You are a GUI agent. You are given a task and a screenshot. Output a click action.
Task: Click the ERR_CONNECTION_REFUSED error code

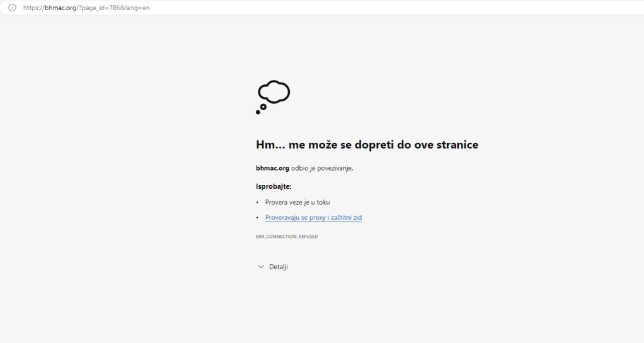tap(287, 236)
